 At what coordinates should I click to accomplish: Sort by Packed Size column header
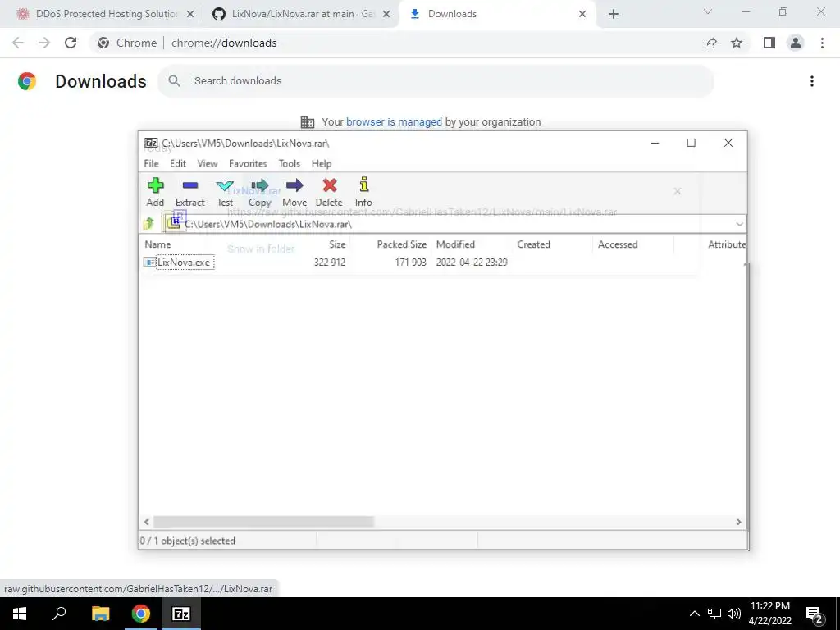402,244
